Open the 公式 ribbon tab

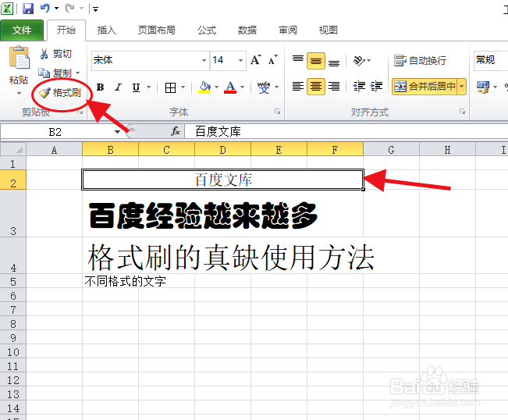click(207, 30)
